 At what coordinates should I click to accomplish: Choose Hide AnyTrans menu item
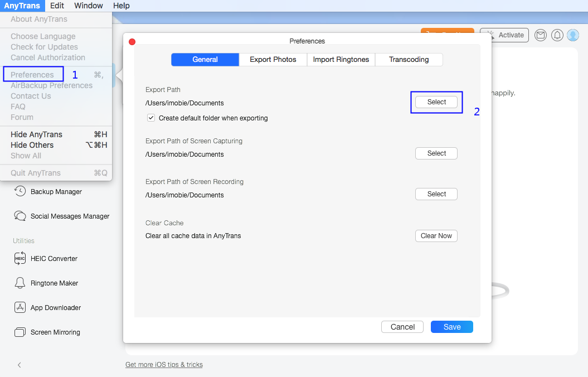coord(56,134)
